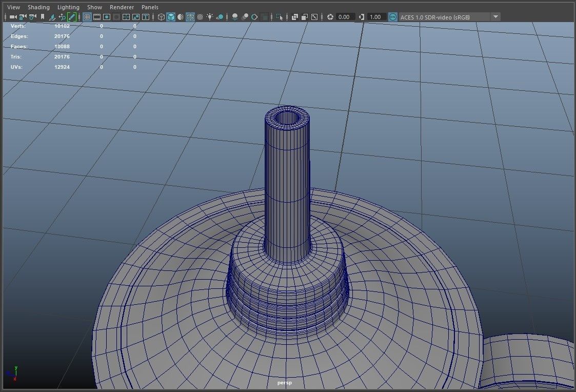576x392 pixels.
Task: Toggle the Resolution Gate display
Action: (107, 17)
